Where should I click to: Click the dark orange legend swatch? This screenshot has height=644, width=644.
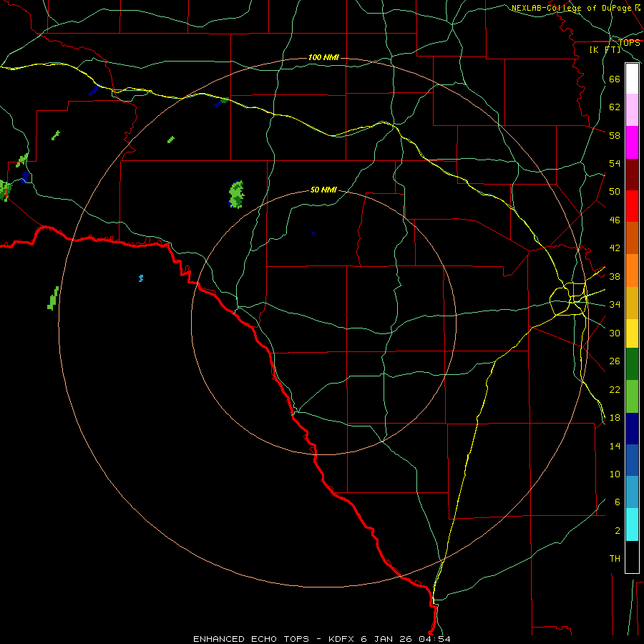tap(632, 238)
